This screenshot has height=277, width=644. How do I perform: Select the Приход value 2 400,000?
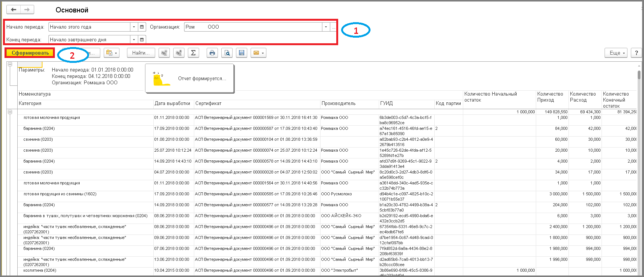(x=552, y=229)
